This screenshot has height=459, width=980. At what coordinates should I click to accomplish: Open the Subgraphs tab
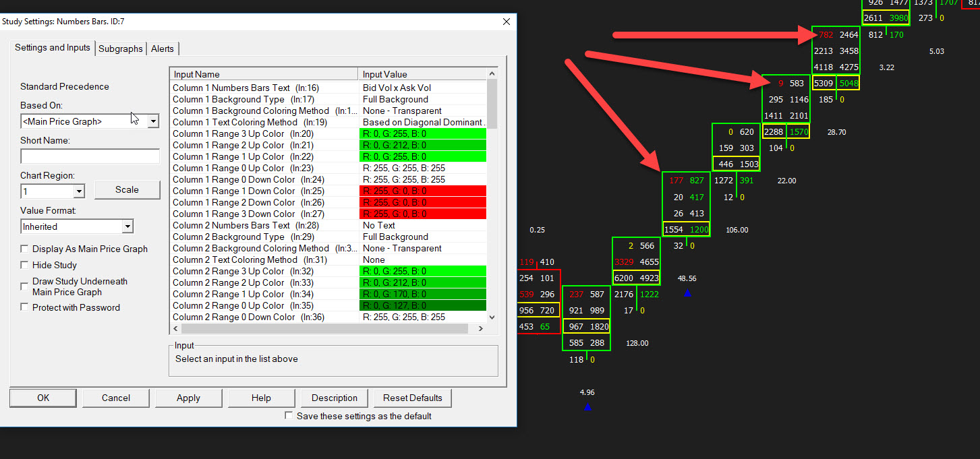click(x=121, y=49)
